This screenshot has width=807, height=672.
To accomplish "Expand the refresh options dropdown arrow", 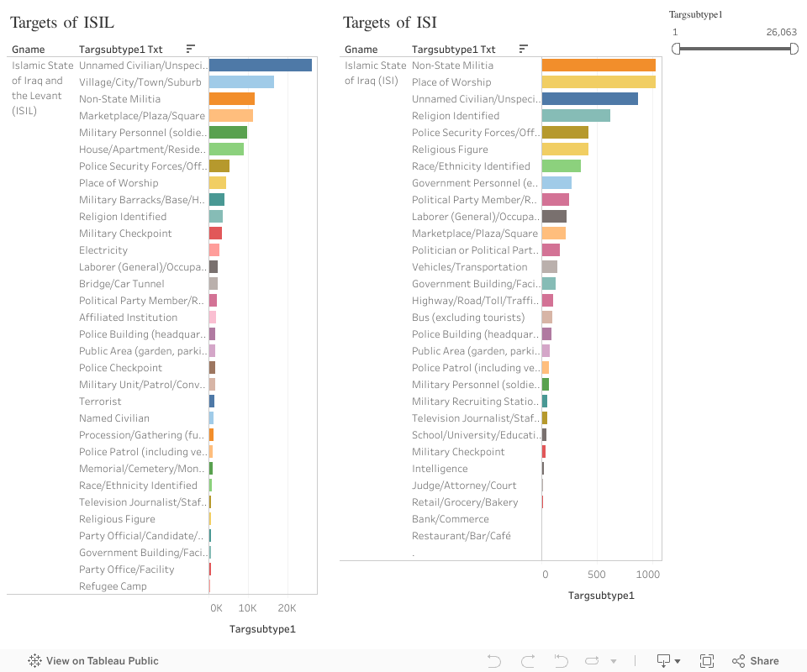I will pos(614,661).
